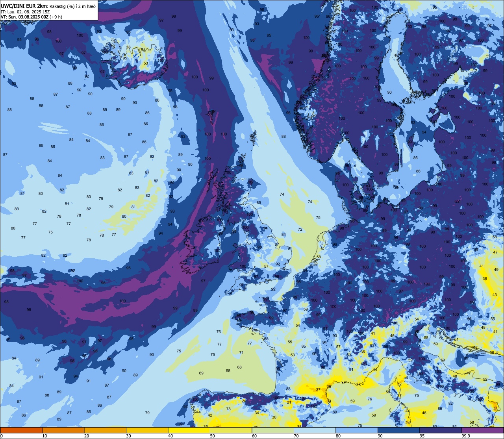Click the pale blue 70–80 legend segment
504x439 pixels.
coord(315,430)
